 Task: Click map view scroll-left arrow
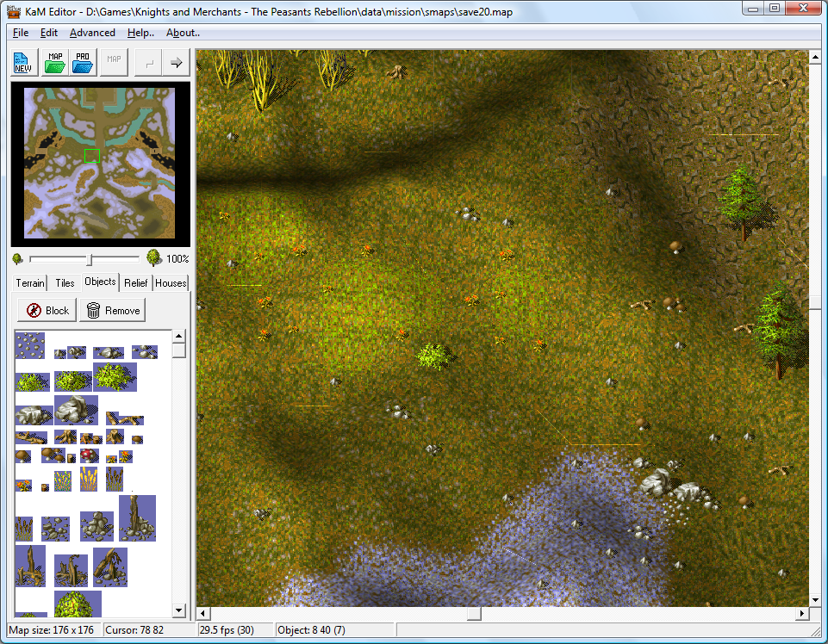(203, 613)
